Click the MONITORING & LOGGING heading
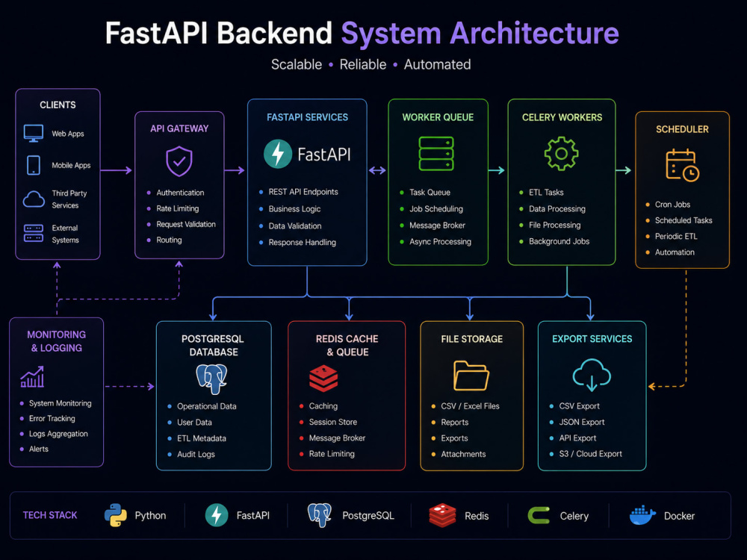The image size is (747, 560). (56, 341)
